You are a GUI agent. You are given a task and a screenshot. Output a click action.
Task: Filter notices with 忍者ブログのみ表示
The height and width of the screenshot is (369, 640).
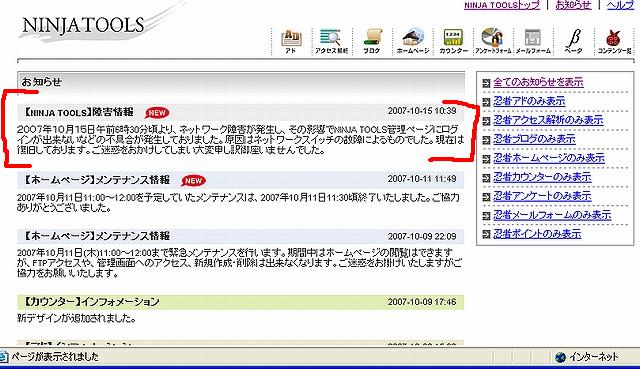pyautogui.click(x=534, y=139)
